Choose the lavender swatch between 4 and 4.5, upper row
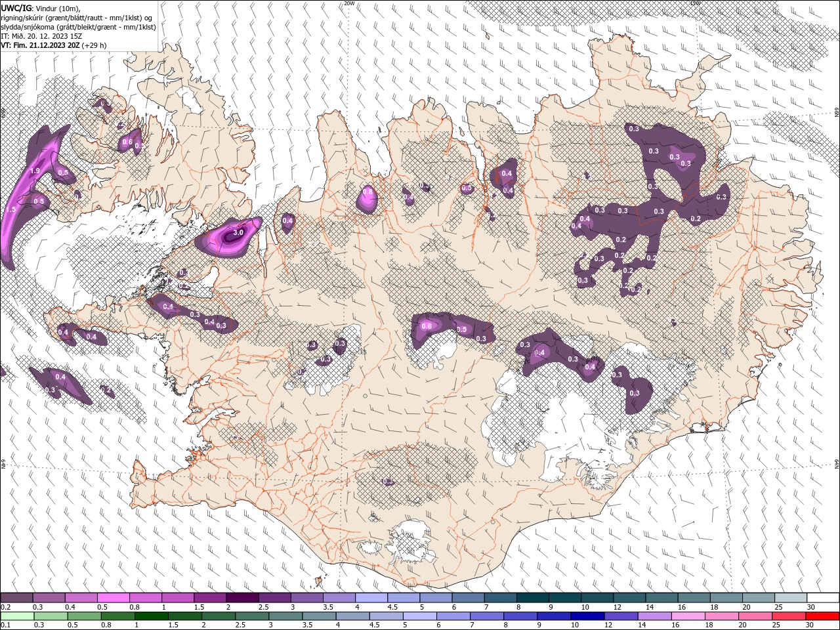The image size is (840, 630). (371, 598)
